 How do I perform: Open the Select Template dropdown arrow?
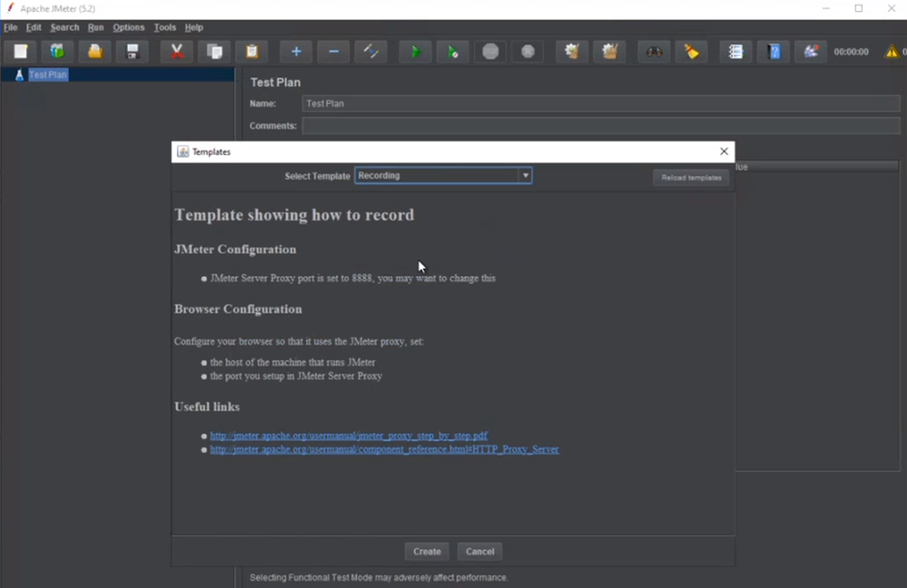click(x=526, y=175)
